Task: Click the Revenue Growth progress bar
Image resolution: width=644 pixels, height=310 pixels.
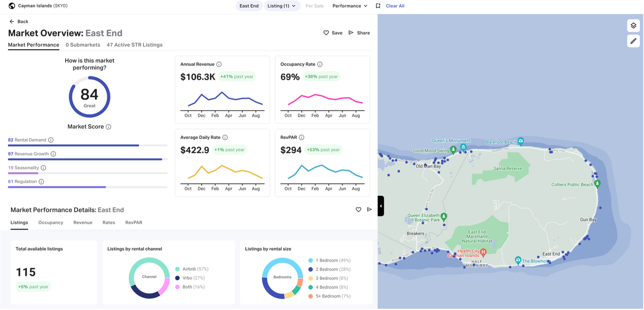Action: [86, 159]
